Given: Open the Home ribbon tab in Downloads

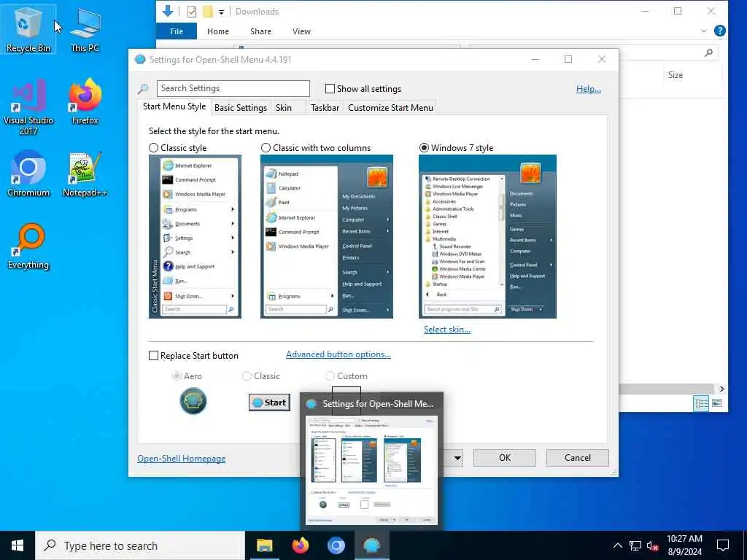Looking at the screenshot, I should pyautogui.click(x=218, y=31).
